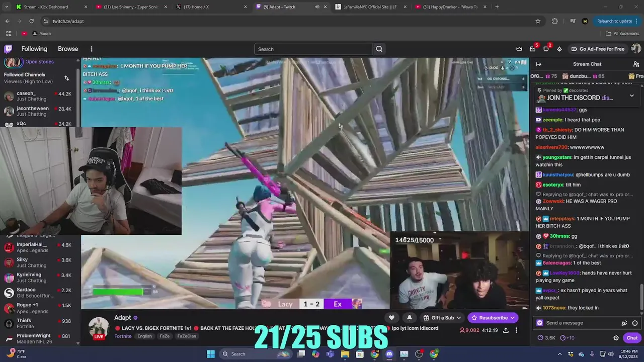Image resolution: width=644 pixels, height=362 pixels.
Task: Click the search magnifier button
Action: click(379, 49)
